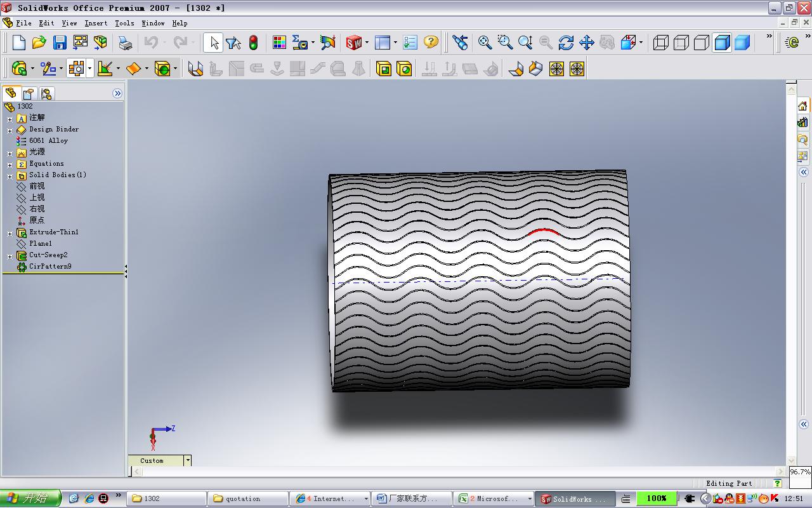812x508 pixels.
Task: Save the part with the floppy disk icon
Action: 60,43
